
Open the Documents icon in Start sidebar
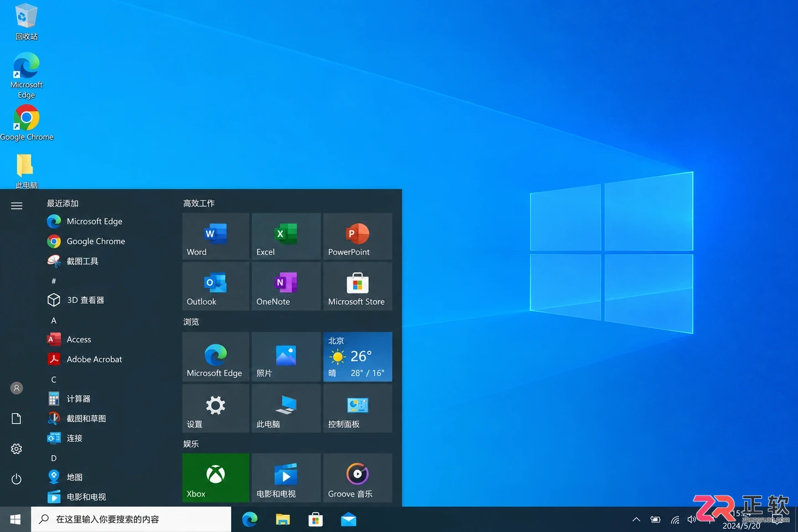[17, 418]
